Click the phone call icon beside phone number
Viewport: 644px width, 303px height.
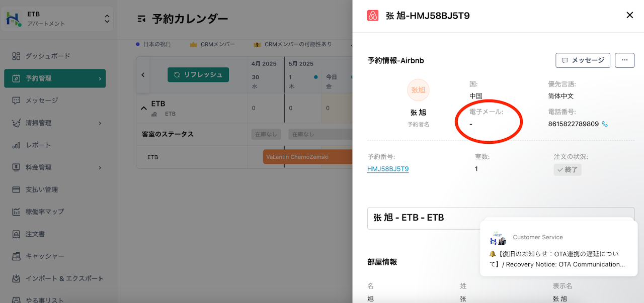point(605,124)
